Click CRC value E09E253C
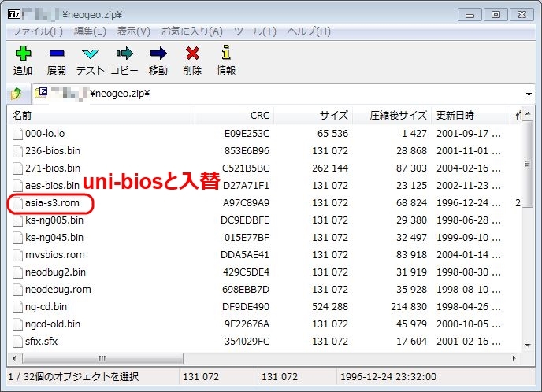 click(247, 134)
